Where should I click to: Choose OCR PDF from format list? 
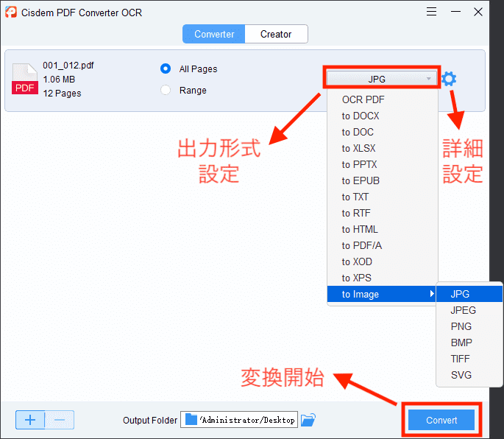point(383,99)
